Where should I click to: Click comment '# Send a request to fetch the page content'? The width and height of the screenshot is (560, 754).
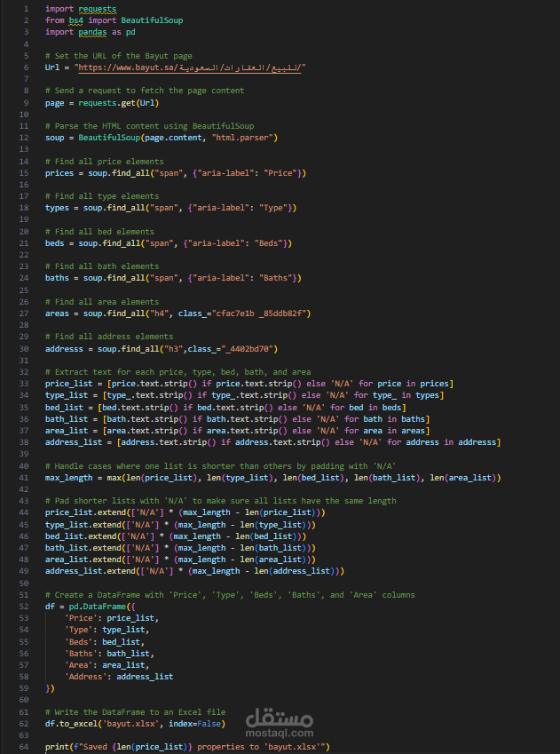145,91
